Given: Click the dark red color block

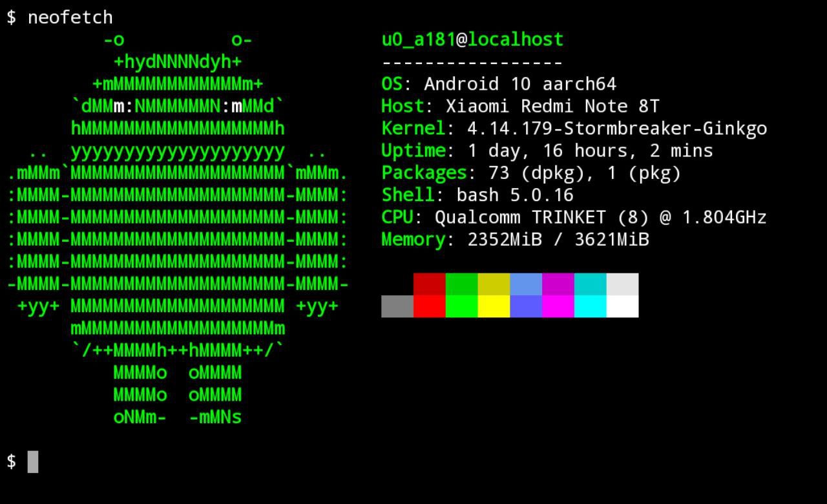Looking at the screenshot, I should (x=430, y=284).
